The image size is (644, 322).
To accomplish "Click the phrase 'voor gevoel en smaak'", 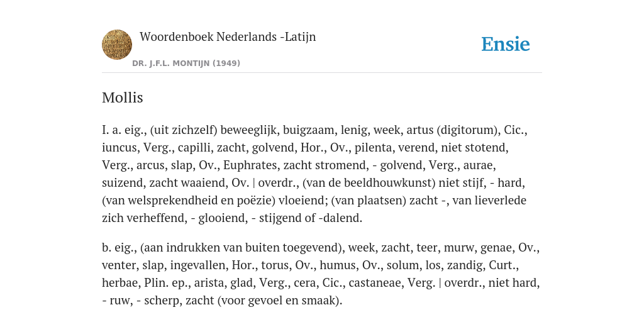I will (278, 301).
